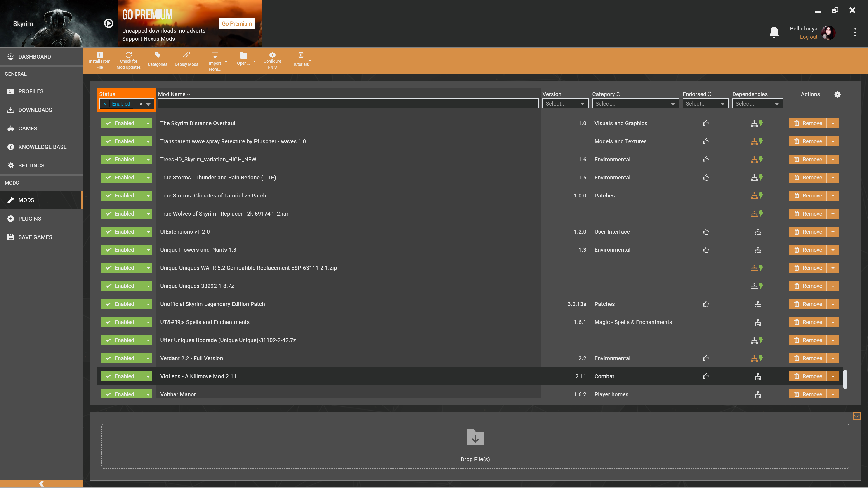Remove TreesHD_Skyrim_variation_HIGH_NEW mod
The height and width of the screenshot is (488, 868).
[808, 159]
